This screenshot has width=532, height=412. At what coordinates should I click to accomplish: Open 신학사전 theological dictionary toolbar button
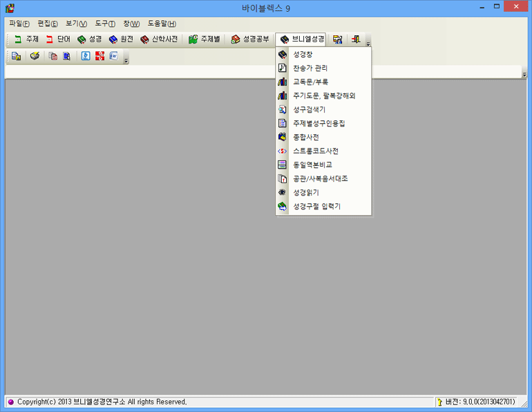(x=159, y=39)
